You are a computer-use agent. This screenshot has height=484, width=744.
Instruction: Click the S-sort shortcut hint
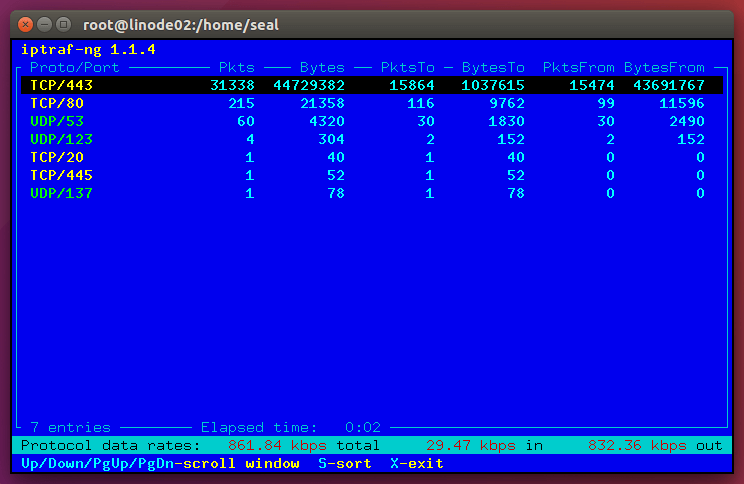click(x=345, y=463)
